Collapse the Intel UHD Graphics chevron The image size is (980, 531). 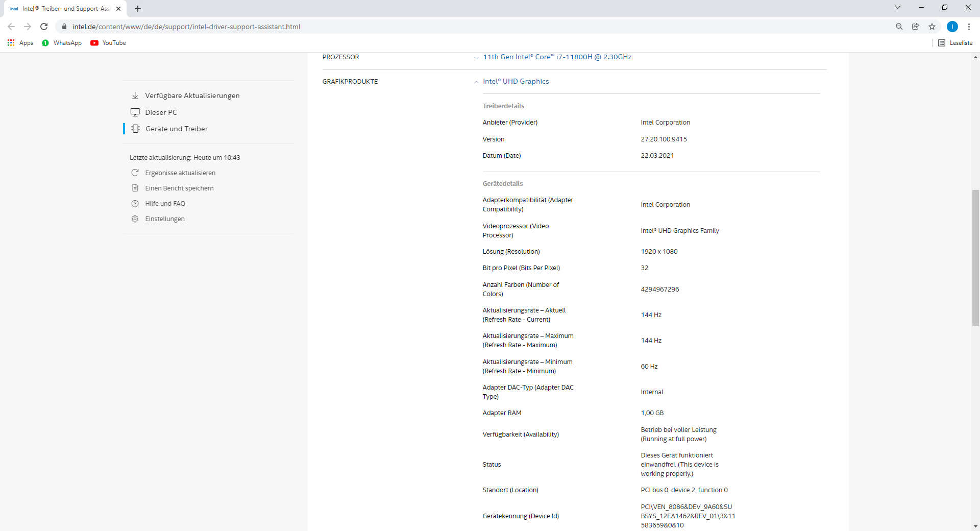pyautogui.click(x=476, y=82)
